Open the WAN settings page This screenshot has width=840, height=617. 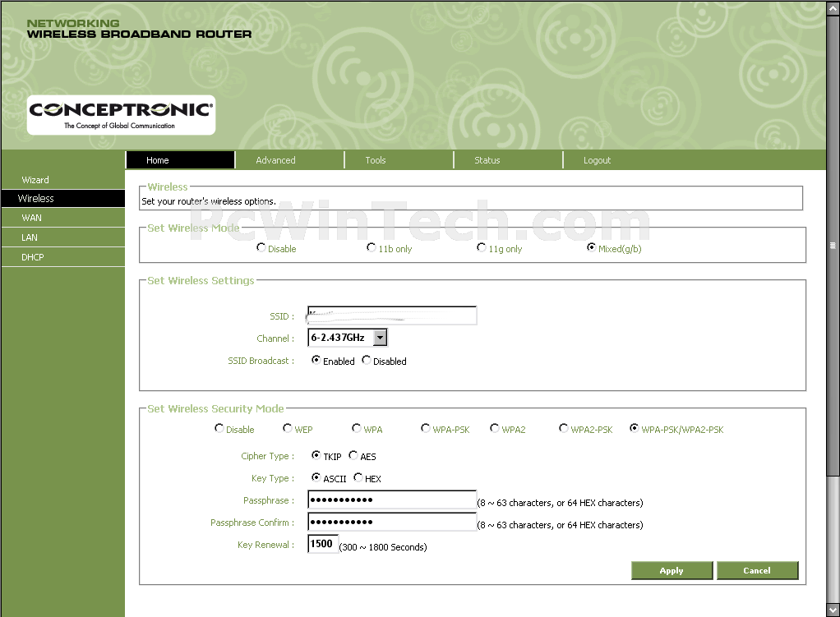(x=32, y=218)
